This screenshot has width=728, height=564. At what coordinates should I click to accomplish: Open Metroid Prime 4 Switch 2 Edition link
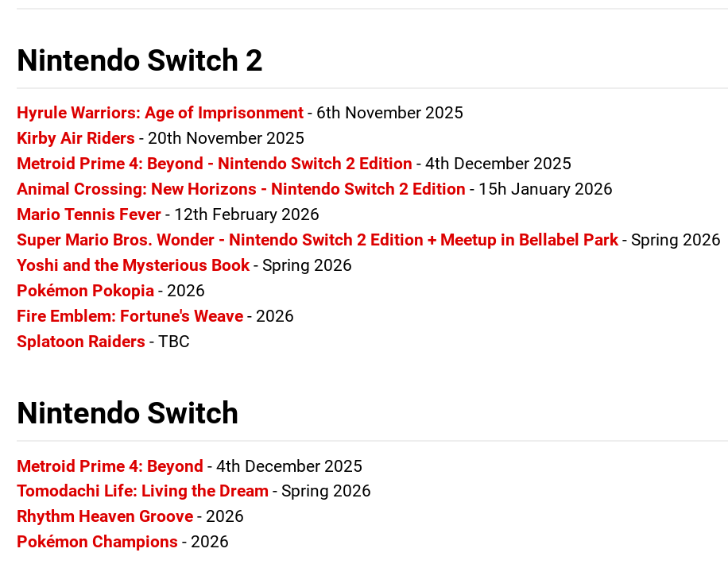click(214, 164)
